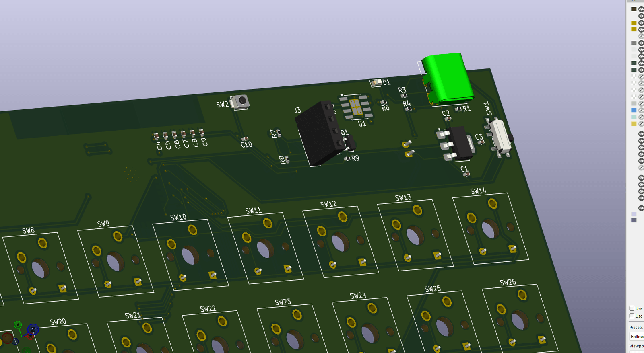Click the SW25 silkscreen label
Image resolution: width=644 pixels, height=353 pixels.
(x=433, y=289)
